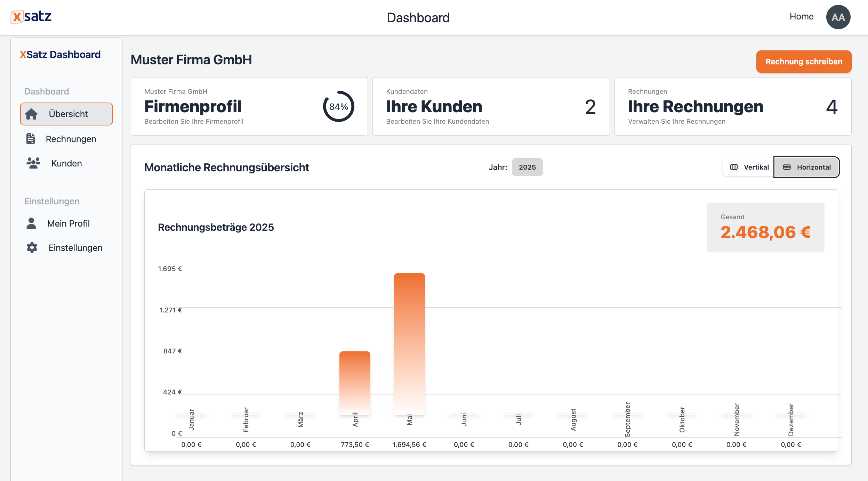Open Rechnungen from the sidebar

tap(66, 139)
